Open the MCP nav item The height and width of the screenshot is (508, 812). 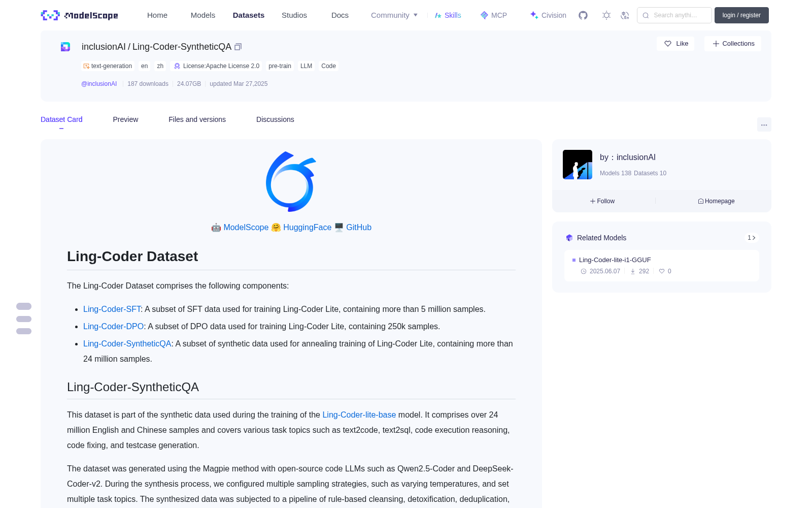494,15
